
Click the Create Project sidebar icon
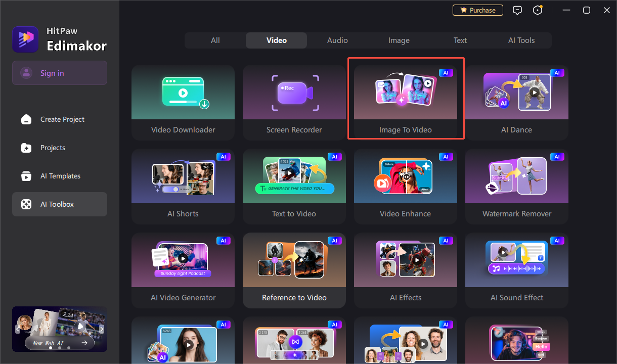click(26, 119)
